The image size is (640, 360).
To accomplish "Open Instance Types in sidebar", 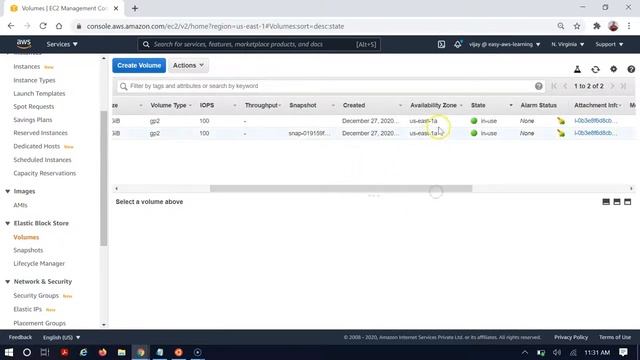I will click(x=34, y=80).
